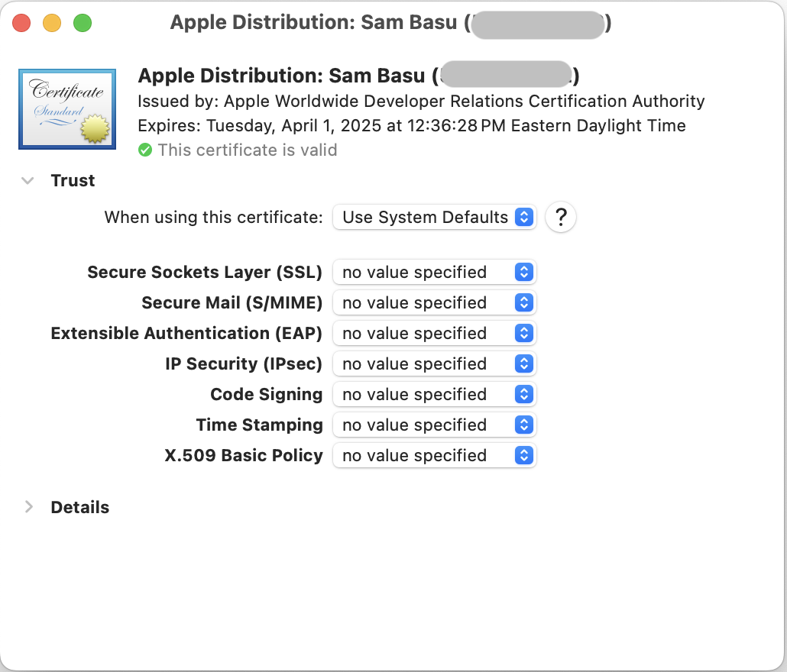Click the window title bar text
Viewport: 787px width, 672px height.
click(390, 23)
